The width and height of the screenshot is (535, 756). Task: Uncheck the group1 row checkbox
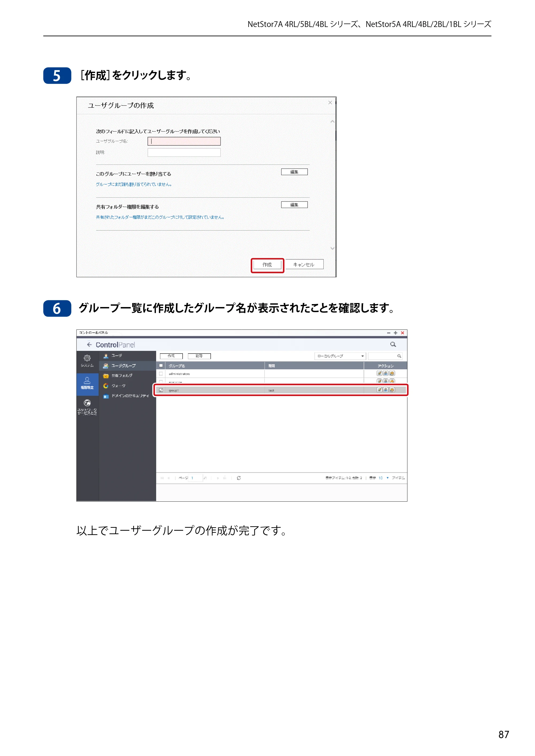point(161,390)
